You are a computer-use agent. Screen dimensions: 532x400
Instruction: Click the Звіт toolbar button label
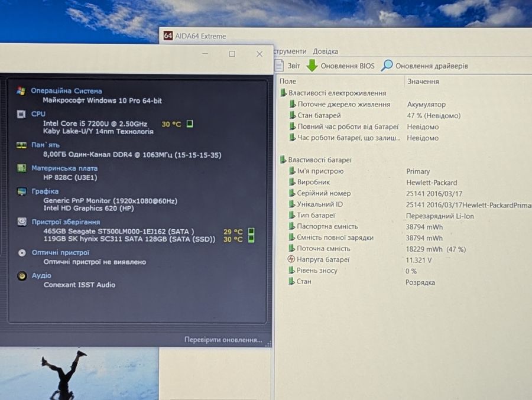click(294, 66)
